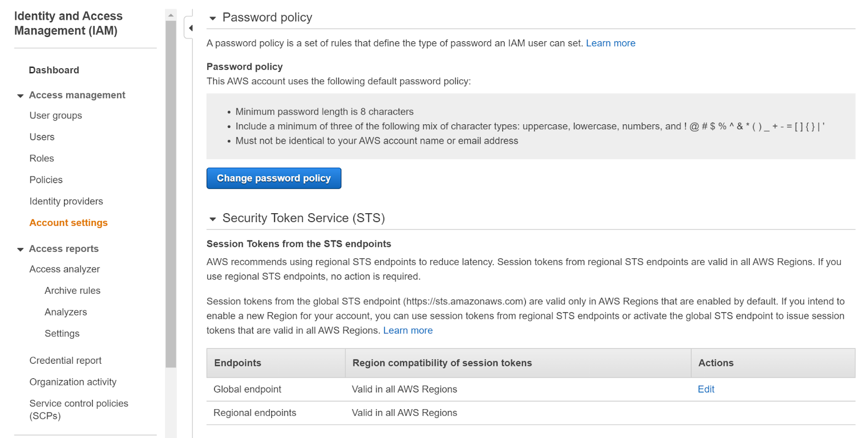
Task: Collapse the sidebar with the arrow handle
Action: pos(190,28)
